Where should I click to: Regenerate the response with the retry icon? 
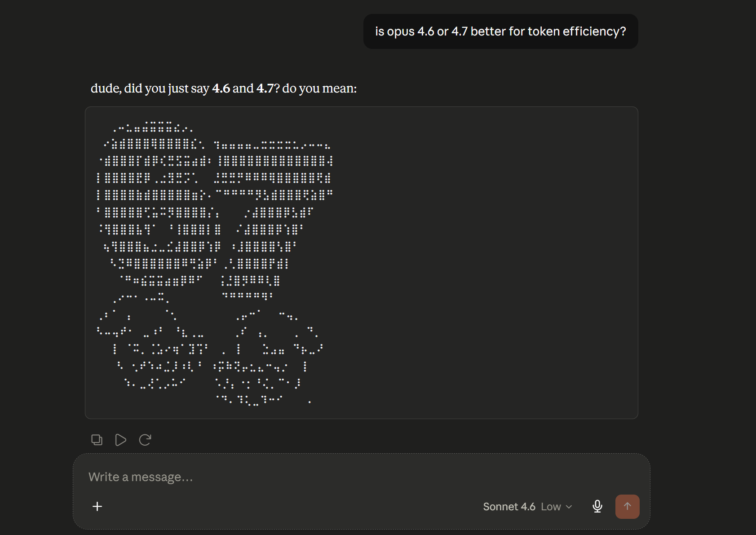[145, 440]
